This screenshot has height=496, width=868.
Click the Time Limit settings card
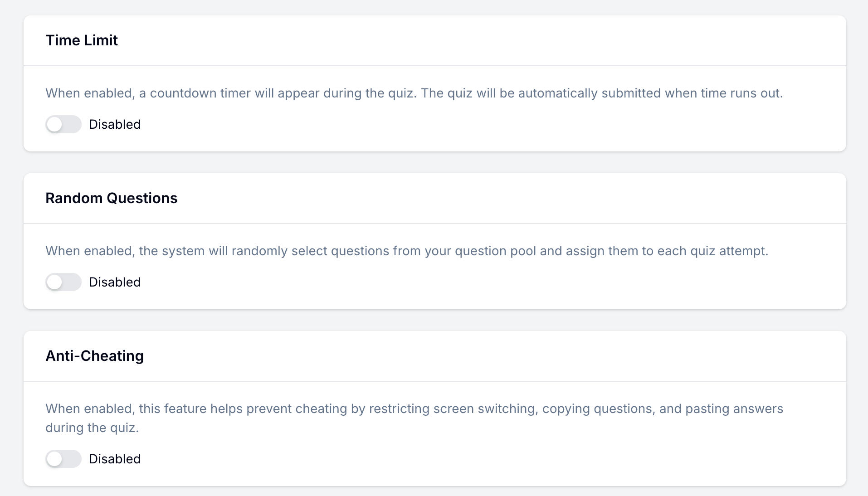[x=434, y=82]
